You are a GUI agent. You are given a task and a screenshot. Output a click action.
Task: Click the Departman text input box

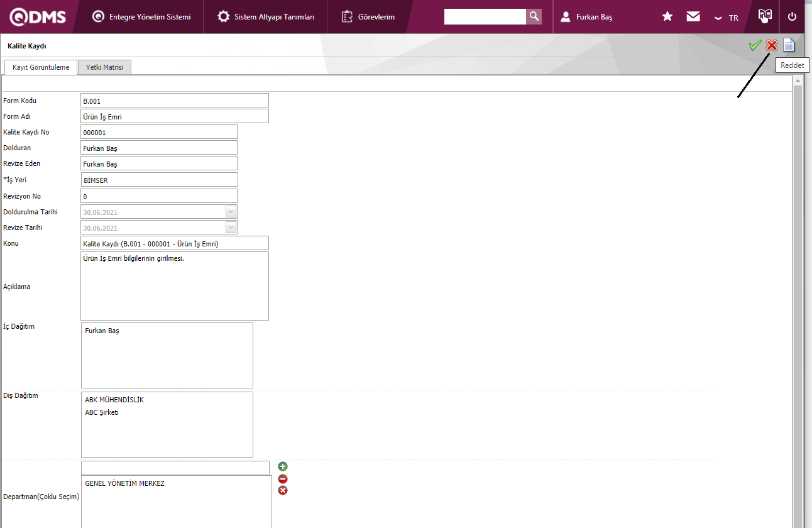pos(175,468)
